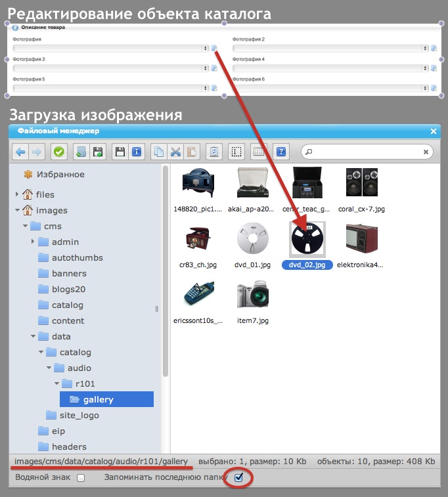Open file browser next to Фотография 2
Image resolution: width=448 pixels, height=497 pixels.
[434, 48]
